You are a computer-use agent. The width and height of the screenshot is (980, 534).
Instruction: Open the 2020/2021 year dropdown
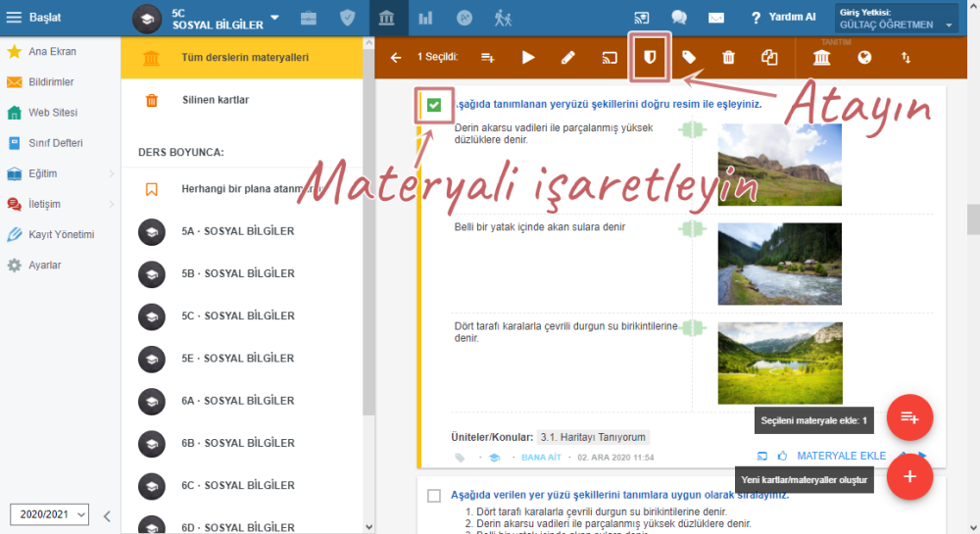(49, 514)
